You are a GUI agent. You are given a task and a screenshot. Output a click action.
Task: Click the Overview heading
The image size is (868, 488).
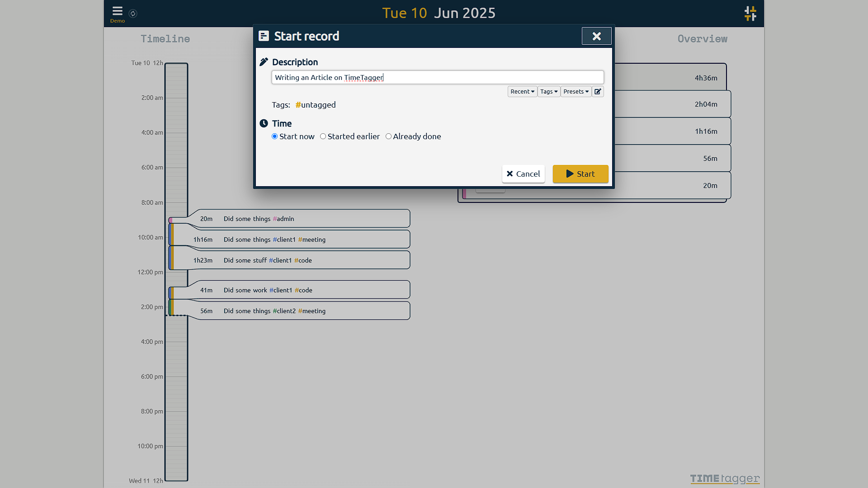pos(703,39)
